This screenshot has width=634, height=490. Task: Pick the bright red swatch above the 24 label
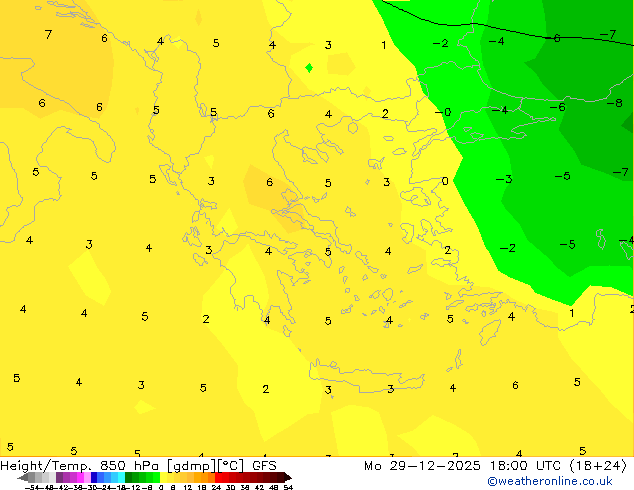[218, 477]
